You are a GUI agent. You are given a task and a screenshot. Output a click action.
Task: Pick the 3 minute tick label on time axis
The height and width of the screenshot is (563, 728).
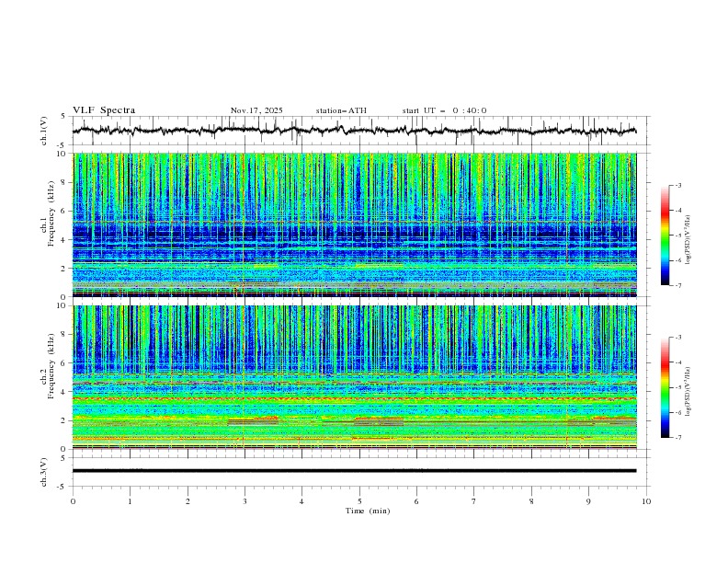(x=245, y=501)
